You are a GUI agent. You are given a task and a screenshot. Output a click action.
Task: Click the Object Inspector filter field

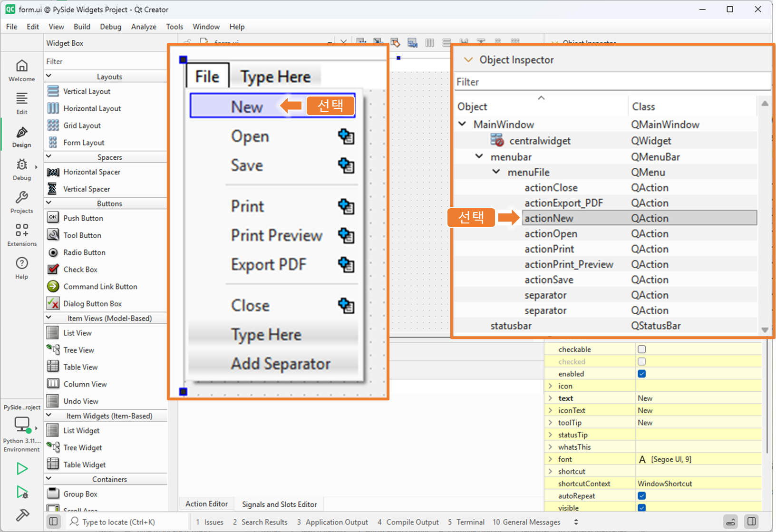pyautogui.click(x=611, y=82)
